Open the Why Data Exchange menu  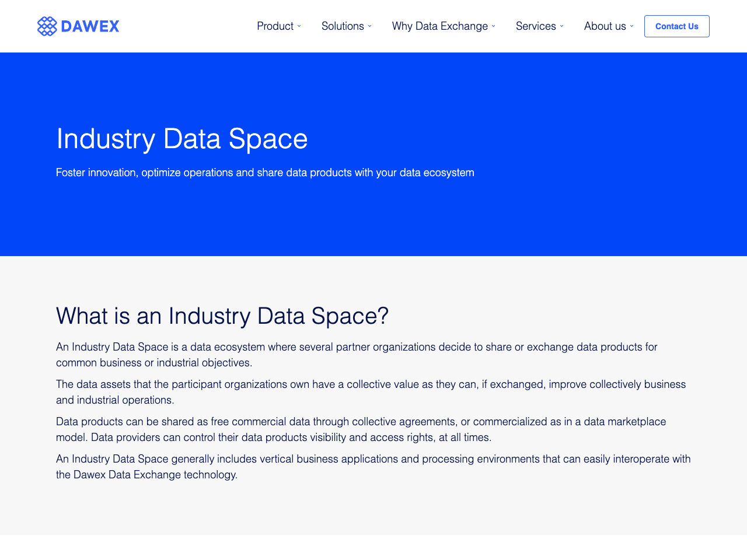(x=440, y=26)
